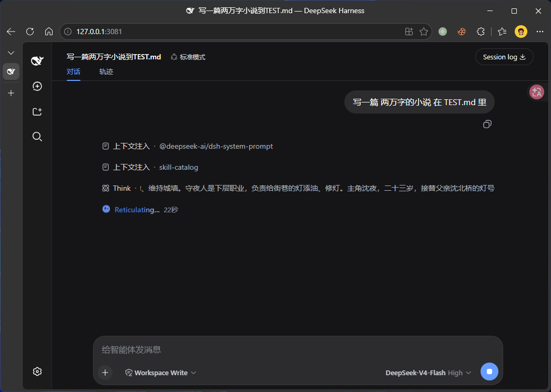Select the DeepSeek Harness vertical tab

coord(11,71)
